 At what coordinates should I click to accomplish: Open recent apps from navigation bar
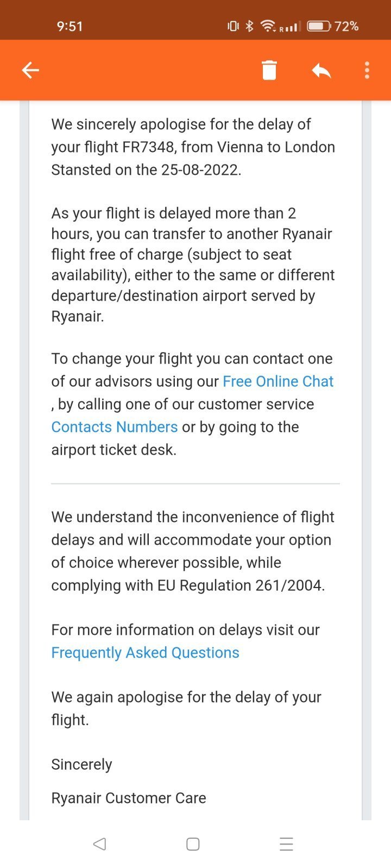(286, 844)
